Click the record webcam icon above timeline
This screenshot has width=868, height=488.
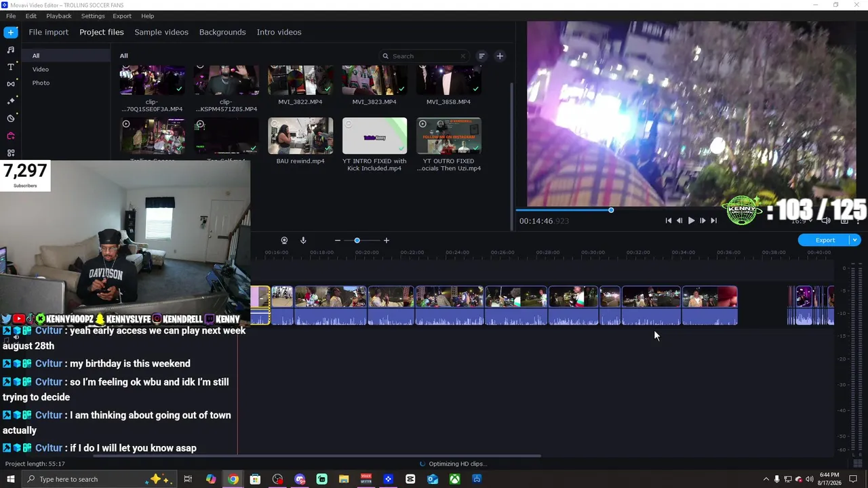pos(284,241)
